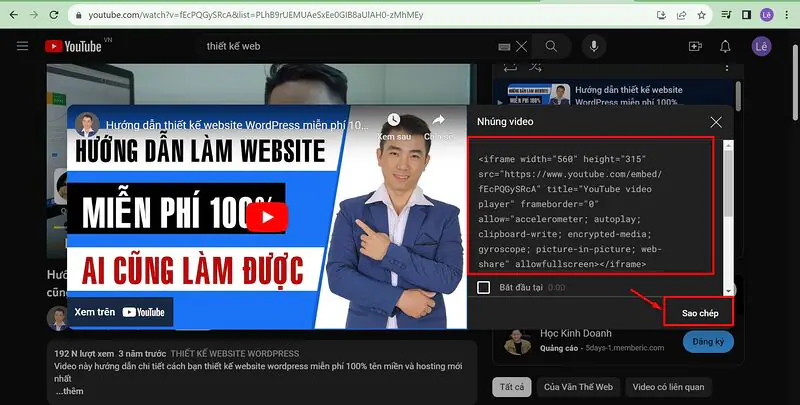Select the Của Văn Thế Web chip
The height and width of the screenshot is (405, 800).
[578, 387]
